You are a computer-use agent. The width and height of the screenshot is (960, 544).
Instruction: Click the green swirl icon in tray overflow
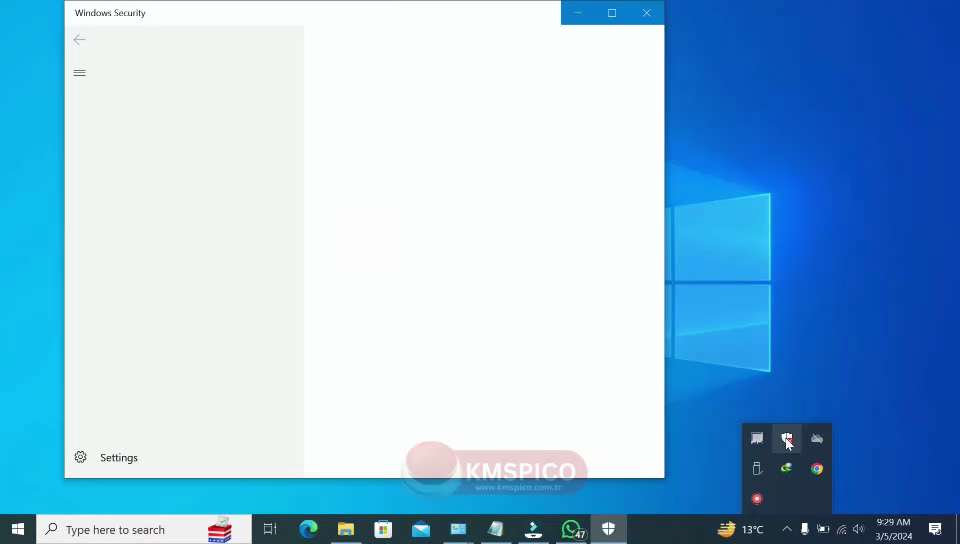point(787,469)
